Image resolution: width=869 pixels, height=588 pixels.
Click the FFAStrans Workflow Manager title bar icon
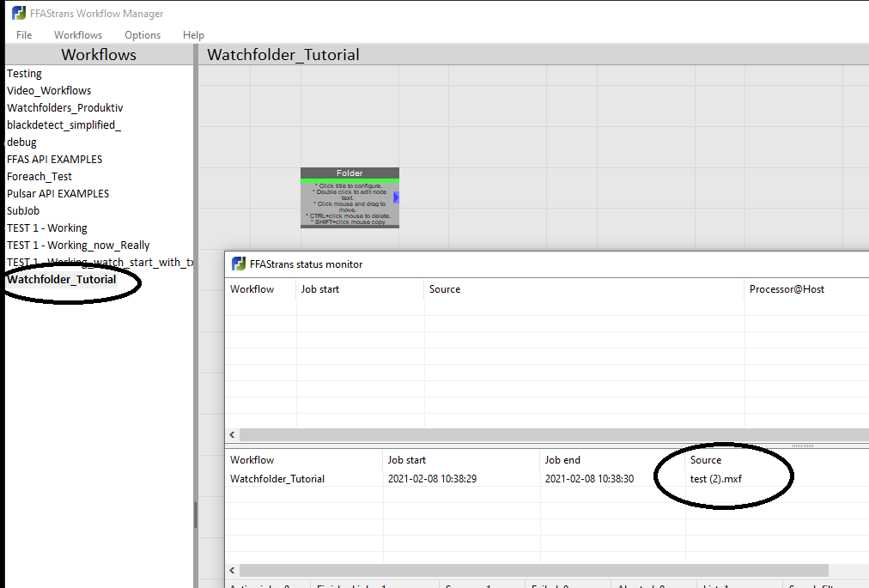18,13
